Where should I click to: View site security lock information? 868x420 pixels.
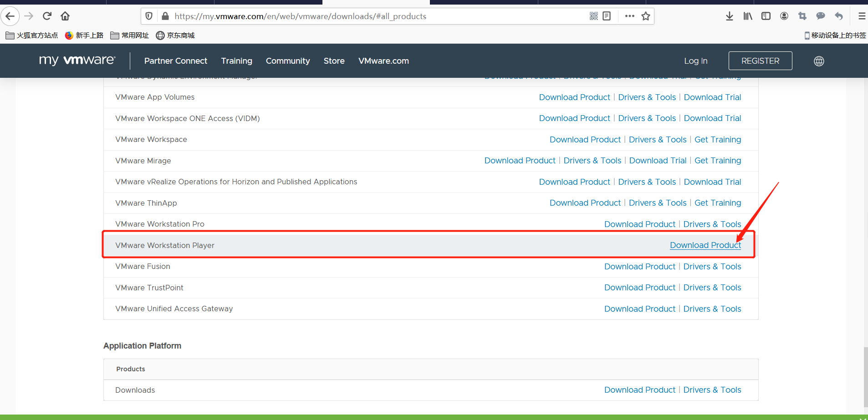point(165,16)
